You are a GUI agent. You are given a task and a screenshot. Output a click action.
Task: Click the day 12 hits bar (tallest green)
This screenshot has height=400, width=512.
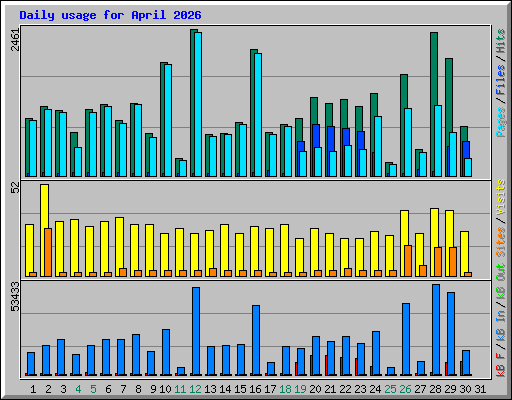point(193,103)
